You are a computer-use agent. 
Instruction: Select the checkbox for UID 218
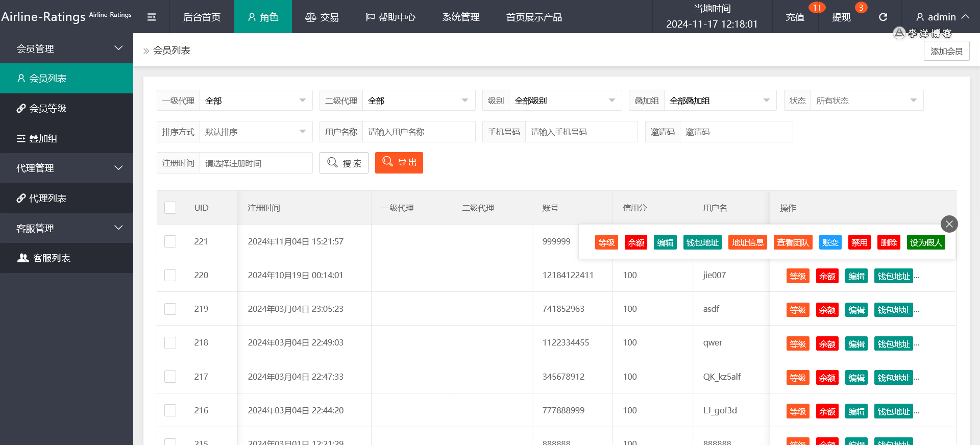pos(170,342)
